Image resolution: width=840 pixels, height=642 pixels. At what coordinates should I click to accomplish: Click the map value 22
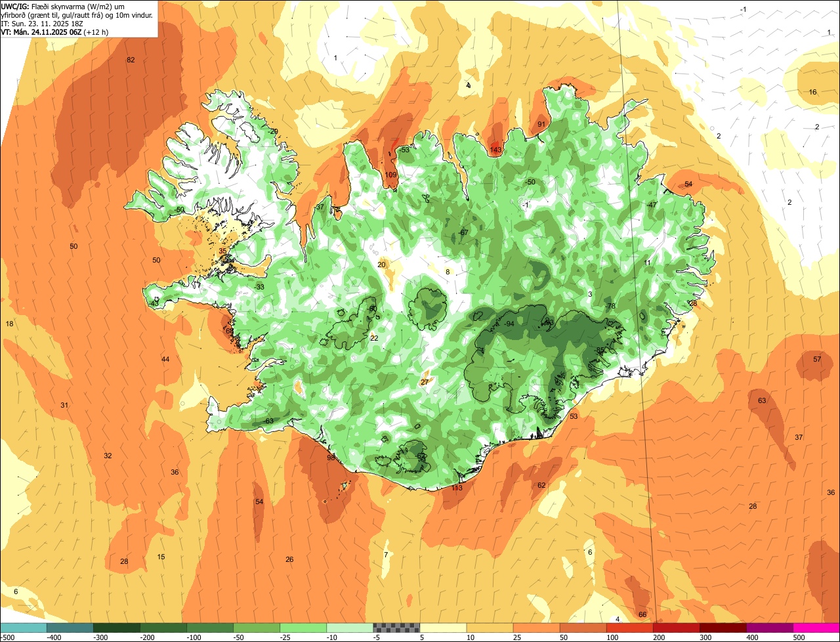coord(374,338)
